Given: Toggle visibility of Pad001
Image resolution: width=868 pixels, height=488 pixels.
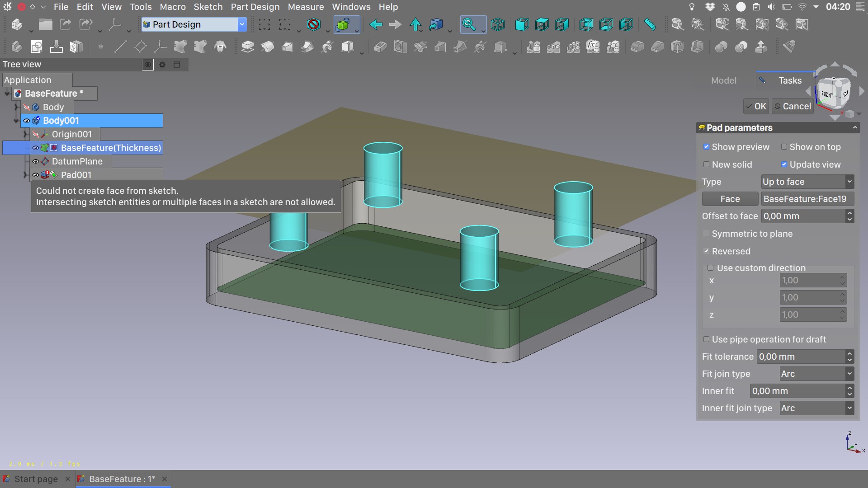Looking at the screenshot, I should [35, 175].
